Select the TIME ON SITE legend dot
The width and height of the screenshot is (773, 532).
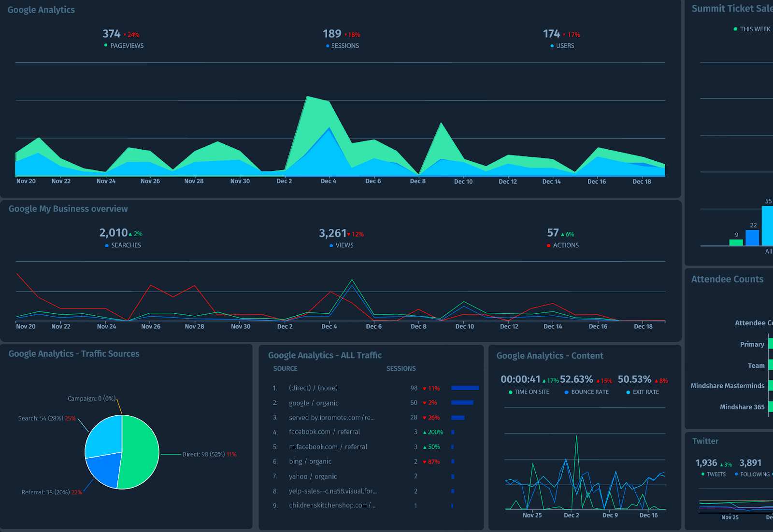coord(511,392)
